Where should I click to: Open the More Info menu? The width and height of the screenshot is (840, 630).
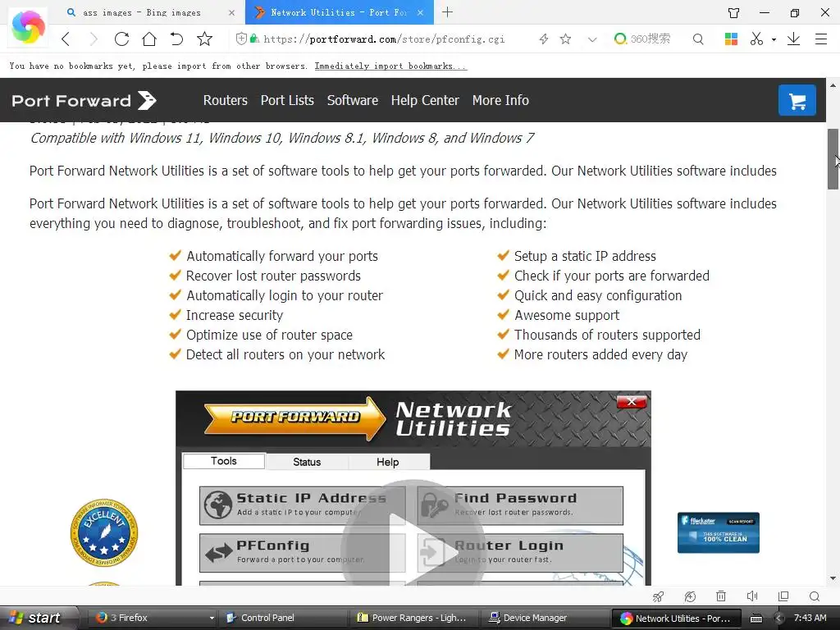500,100
